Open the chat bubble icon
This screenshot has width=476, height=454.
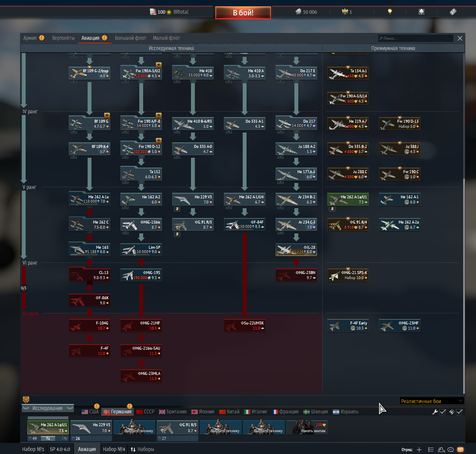[451, 449]
